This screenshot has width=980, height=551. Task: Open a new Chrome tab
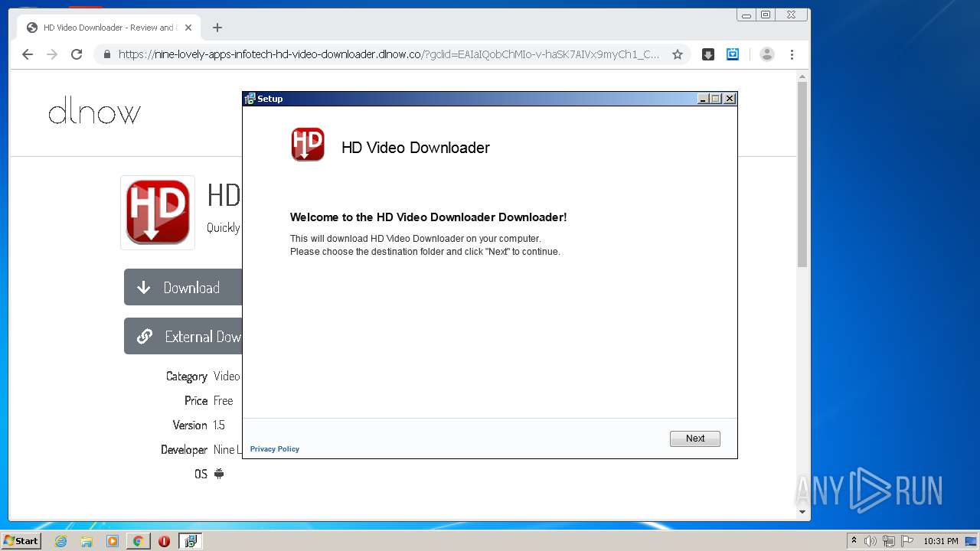coord(217,28)
